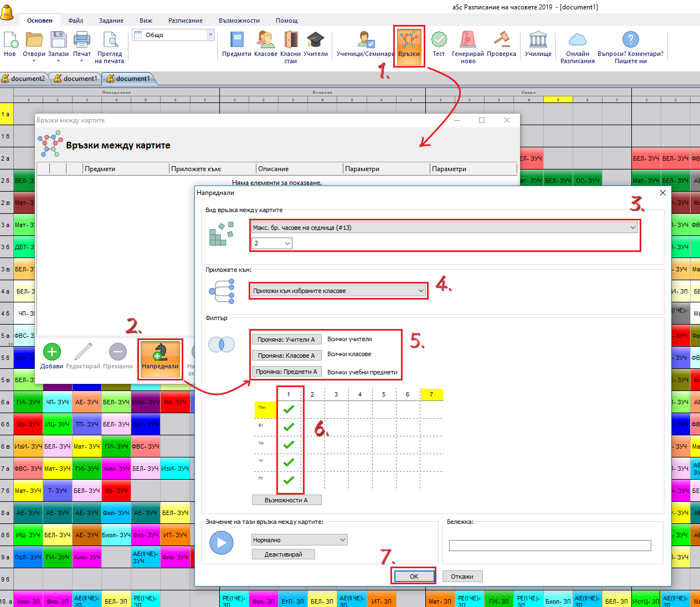Open the Задание ribbon tab
The image size is (700, 607).
(x=111, y=20)
